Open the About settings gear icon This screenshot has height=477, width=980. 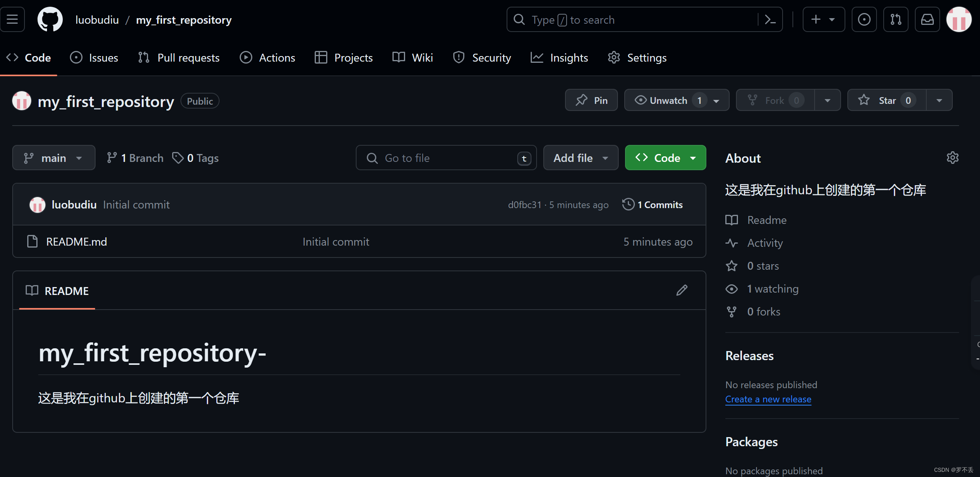[953, 158]
